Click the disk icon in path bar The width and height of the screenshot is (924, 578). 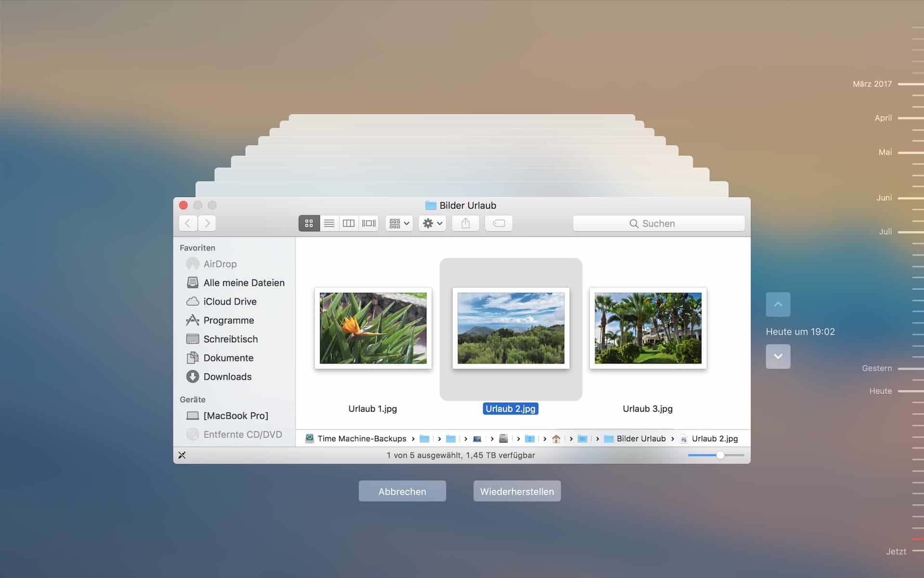(x=503, y=439)
